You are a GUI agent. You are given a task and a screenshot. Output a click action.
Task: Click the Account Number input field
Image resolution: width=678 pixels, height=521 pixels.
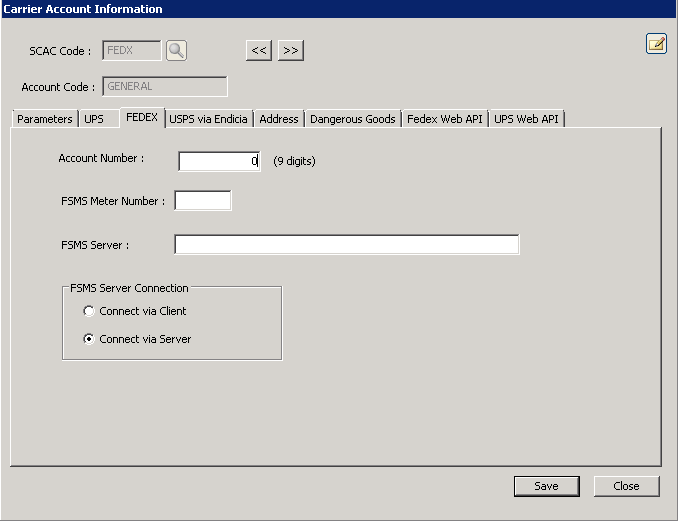tap(219, 161)
